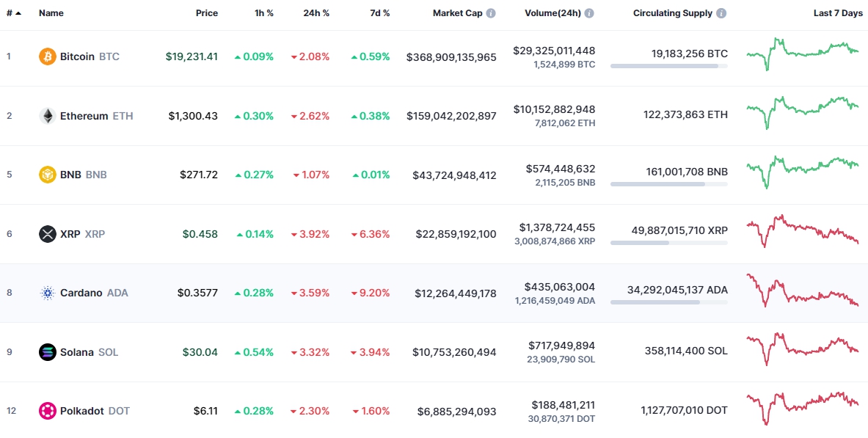Click XRP market cap $22,859,192,100
The image size is (868, 438).
456,234
